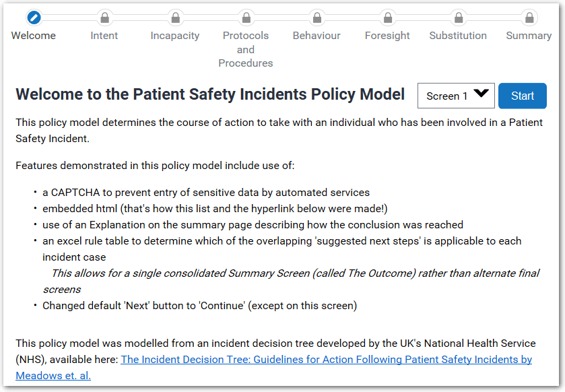Viewport: 565px width, 392px height.
Task: Click the Incapacity lock icon
Action: tap(175, 18)
